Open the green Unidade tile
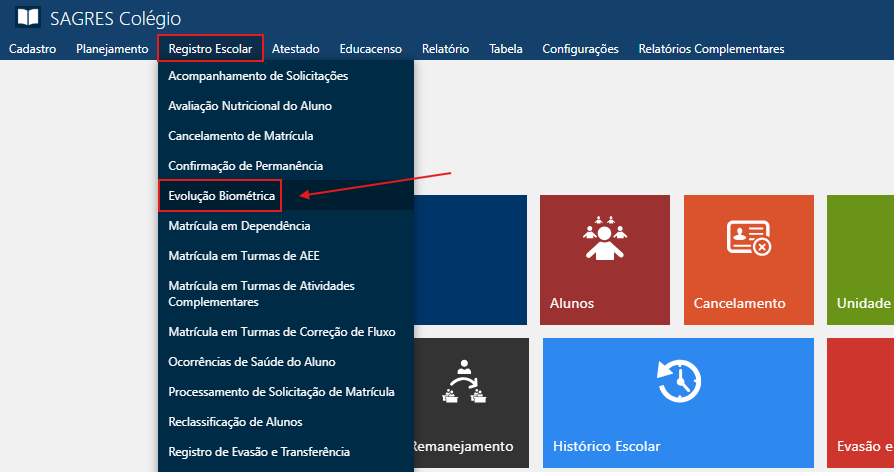Image resolution: width=894 pixels, height=472 pixels. [861, 260]
